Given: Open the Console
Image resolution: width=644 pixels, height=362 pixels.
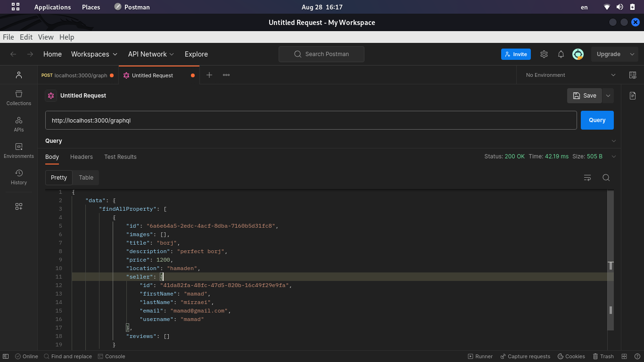Looking at the screenshot, I should click(111, 356).
